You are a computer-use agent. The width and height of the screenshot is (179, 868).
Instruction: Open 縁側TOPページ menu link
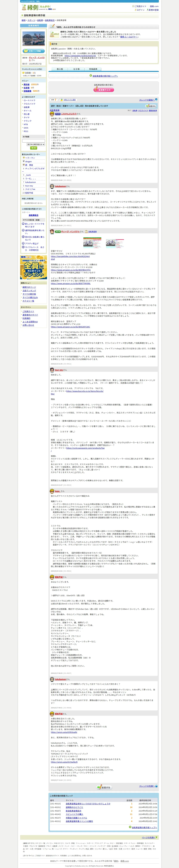29,287
